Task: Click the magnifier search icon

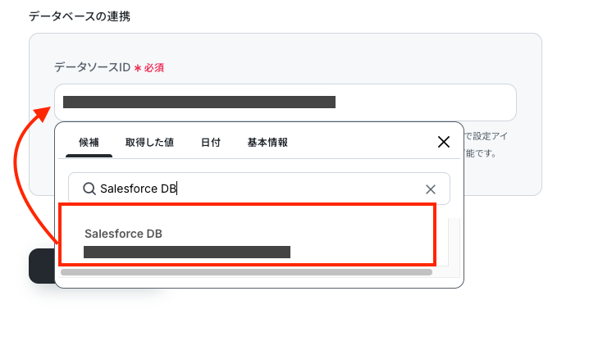Action: [x=89, y=189]
